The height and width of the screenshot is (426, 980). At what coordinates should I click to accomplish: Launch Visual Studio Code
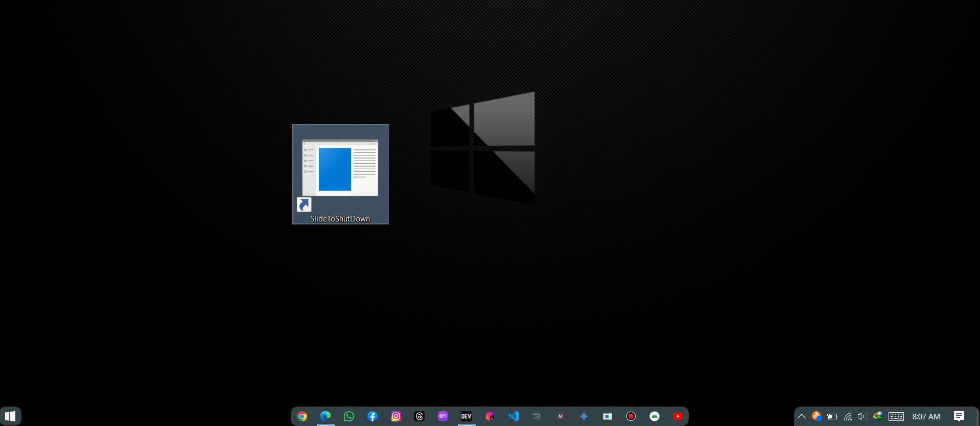click(x=514, y=416)
